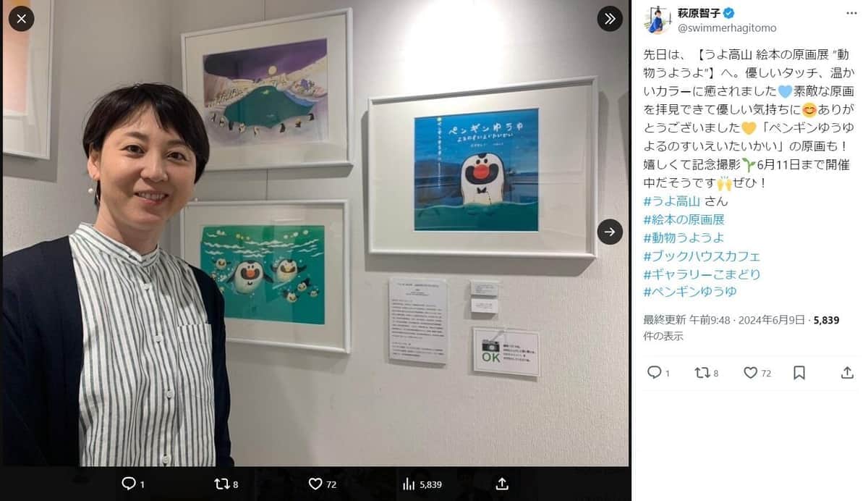Click the reply icon below the photo
This screenshot has width=868, height=501.
[x=129, y=484]
